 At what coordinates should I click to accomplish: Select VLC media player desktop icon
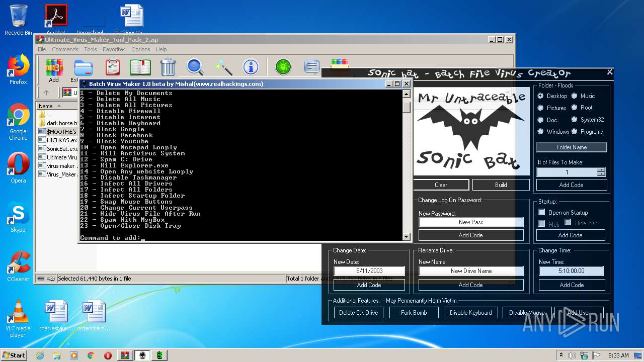18,318
